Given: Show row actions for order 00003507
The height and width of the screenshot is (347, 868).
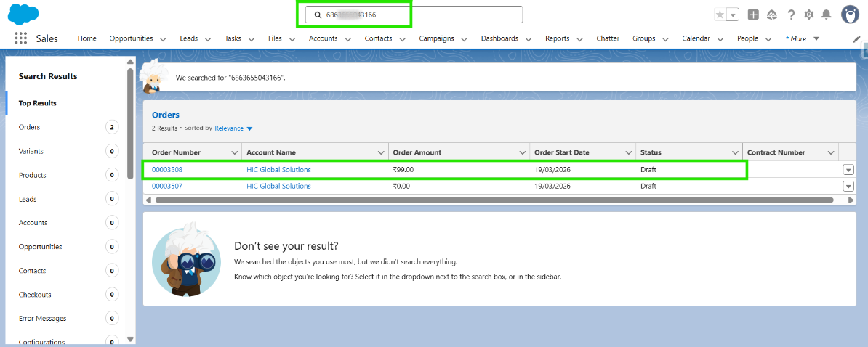Looking at the screenshot, I should point(848,187).
